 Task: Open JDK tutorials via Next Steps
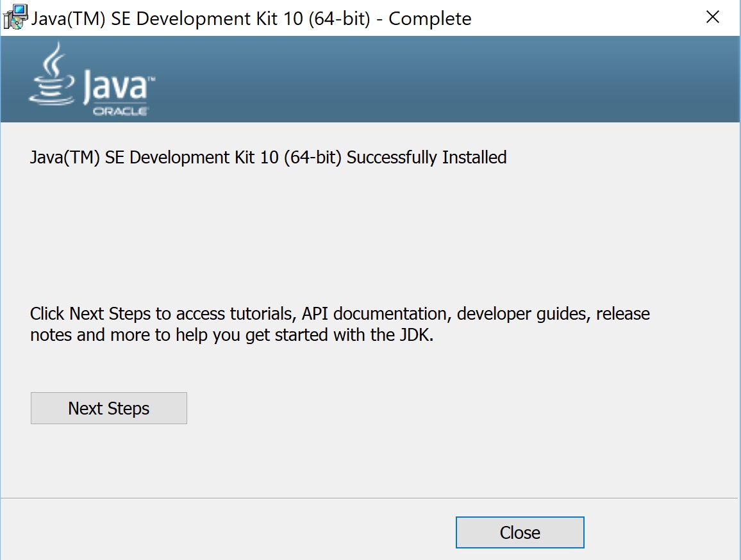pyautogui.click(x=108, y=408)
